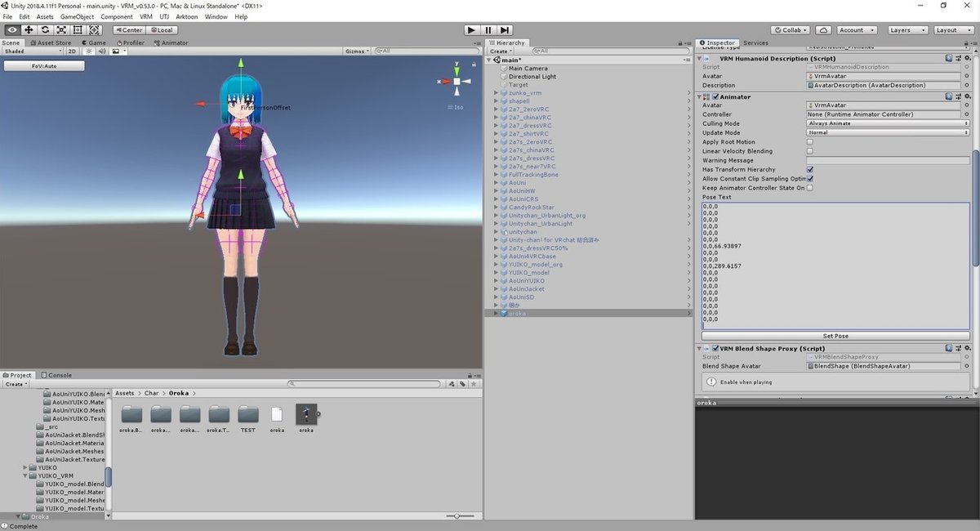Screen dimensions: 980x531
Task: Open Collab dropdown
Action: pos(791,29)
